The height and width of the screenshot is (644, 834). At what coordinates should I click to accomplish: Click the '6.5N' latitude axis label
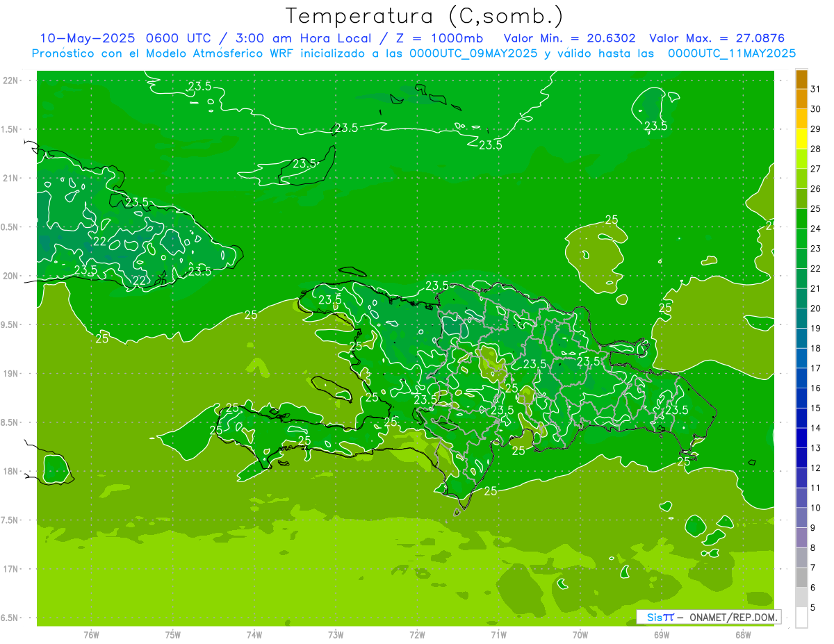[10, 618]
